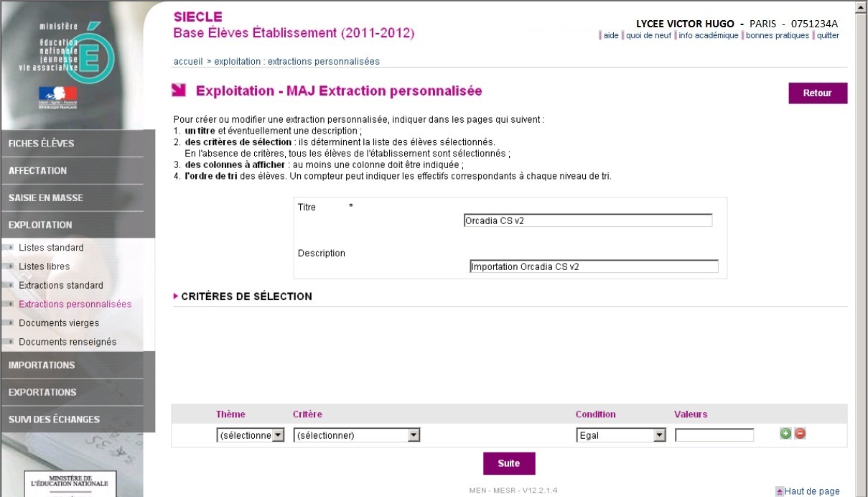Open the Critère dropdown list
Image resolution: width=868 pixels, height=497 pixels.
(x=357, y=435)
